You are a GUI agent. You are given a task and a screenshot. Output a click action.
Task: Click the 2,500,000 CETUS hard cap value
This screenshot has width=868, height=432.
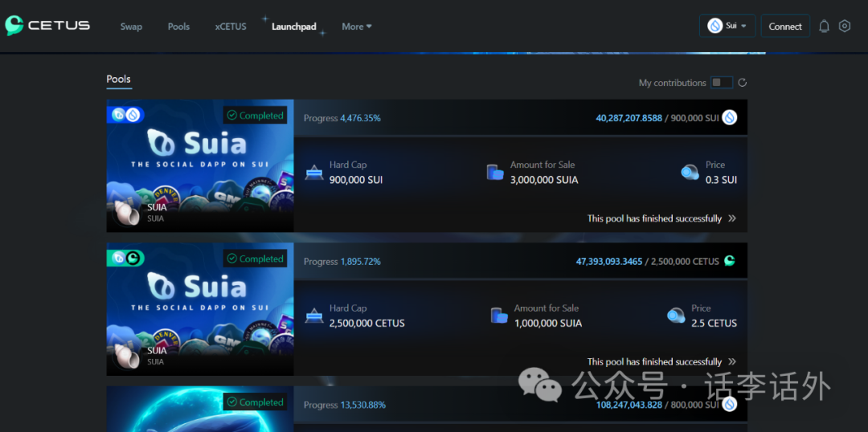[x=367, y=323]
